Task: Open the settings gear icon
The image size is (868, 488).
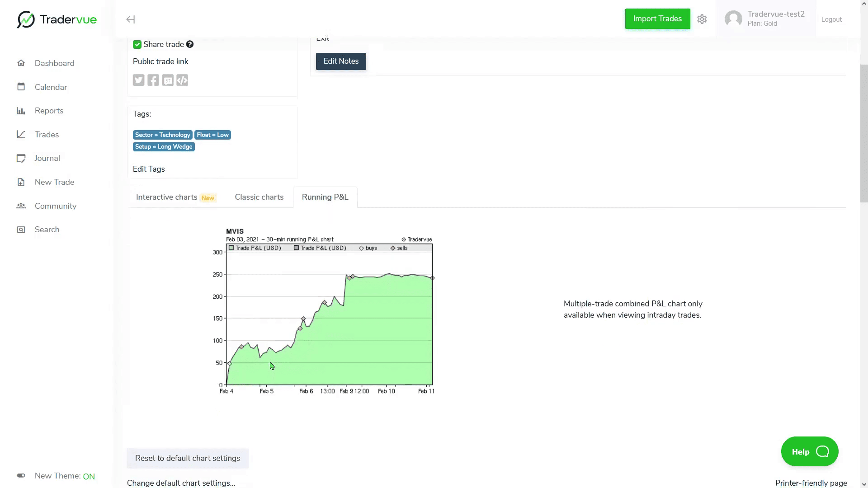Action: [702, 19]
